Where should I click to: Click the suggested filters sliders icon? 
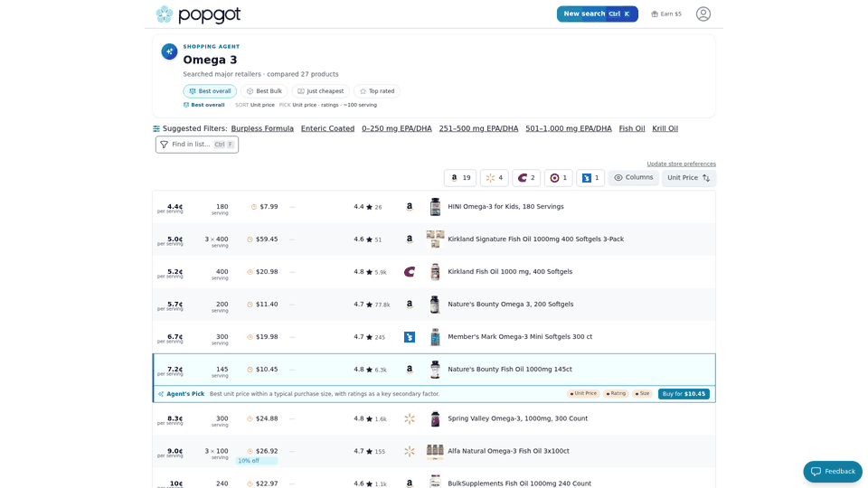point(156,129)
